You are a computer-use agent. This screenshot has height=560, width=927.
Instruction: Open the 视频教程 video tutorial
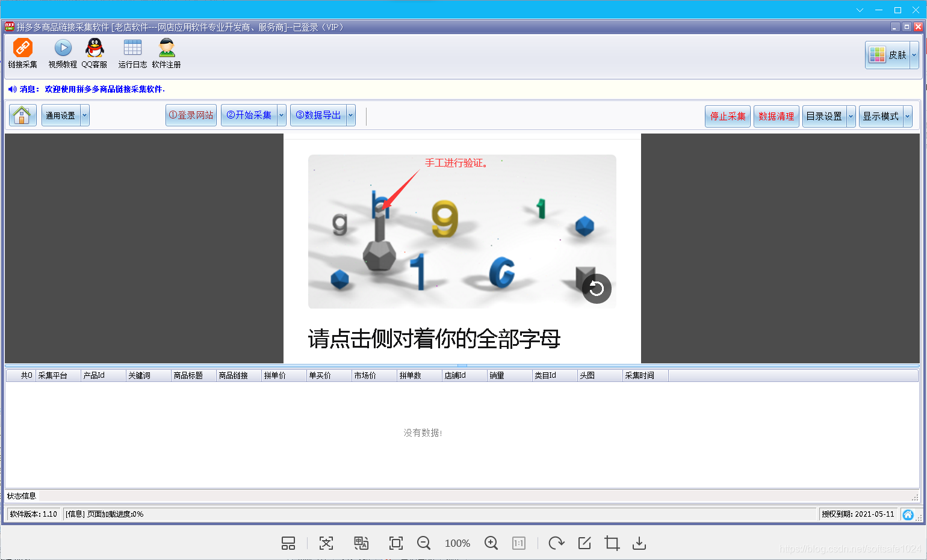(x=63, y=53)
